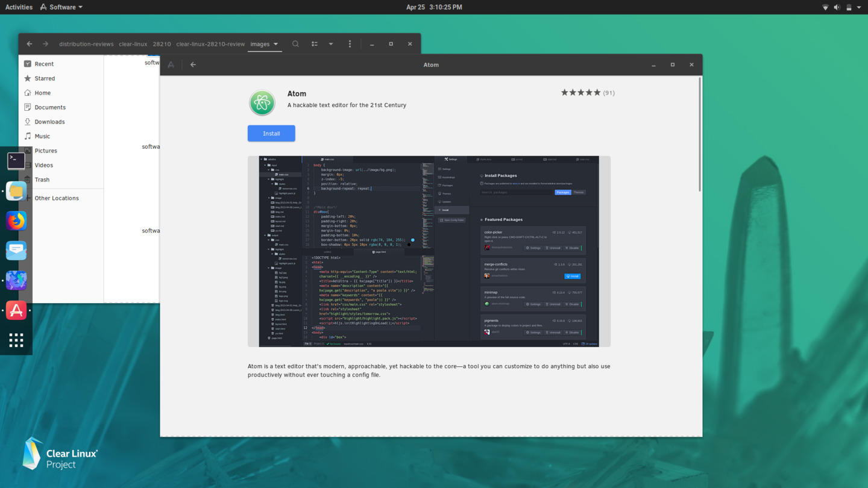Click the Documents icon in sidebar
Image resolution: width=868 pixels, height=488 pixels.
click(27, 107)
